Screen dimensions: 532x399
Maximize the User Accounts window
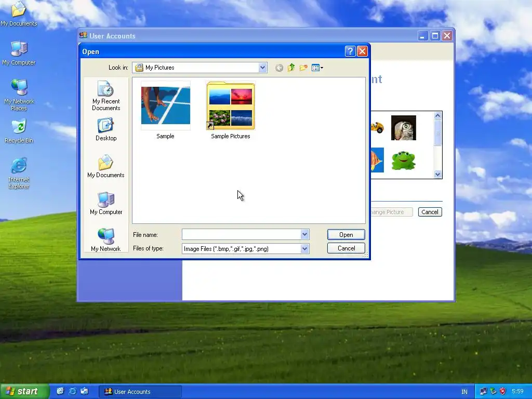(x=435, y=36)
